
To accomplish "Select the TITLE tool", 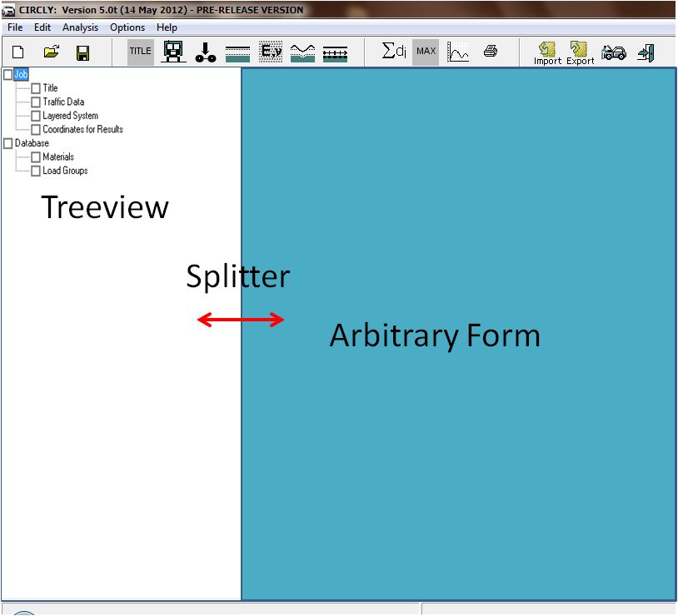I will pos(138,50).
